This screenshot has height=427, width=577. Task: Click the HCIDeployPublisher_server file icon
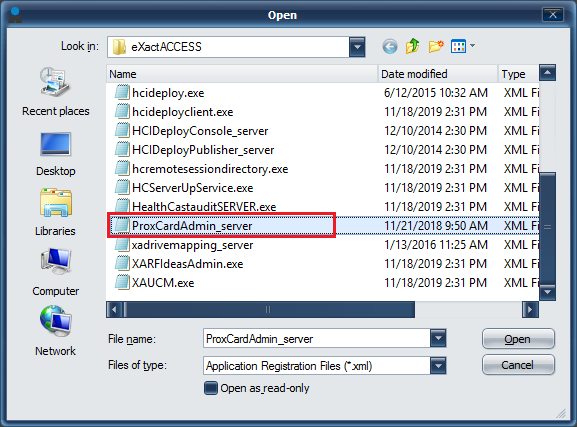click(x=122, y=149)
